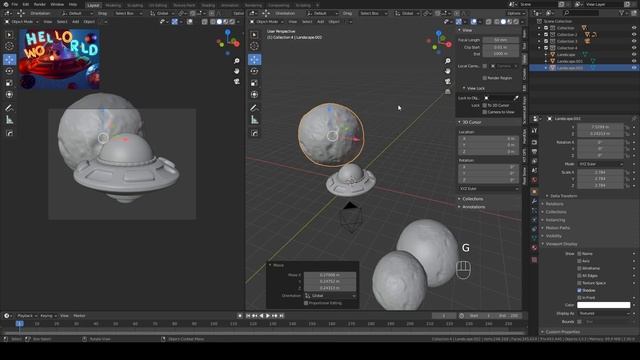The image size is (640, 360).
Task: Toggle the Axis checkbox in Viewport Display
Action: (x=579, y=261)
